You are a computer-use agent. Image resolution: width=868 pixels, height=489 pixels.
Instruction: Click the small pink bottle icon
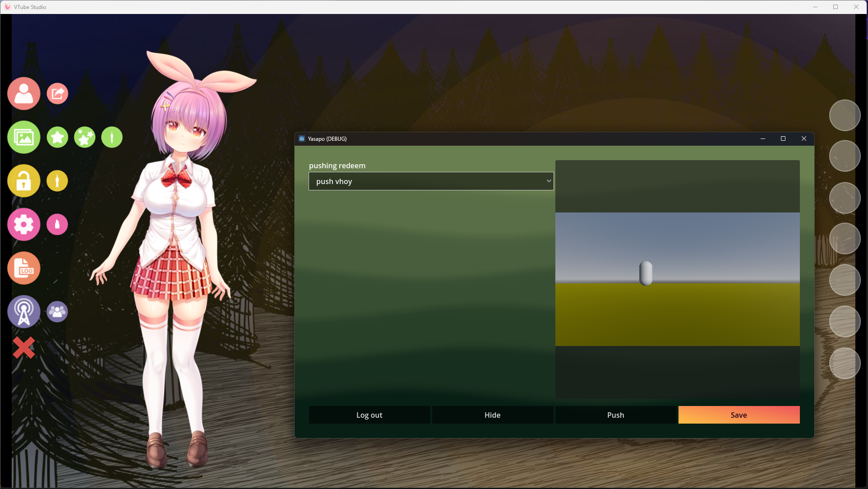[x=57, y=224]
